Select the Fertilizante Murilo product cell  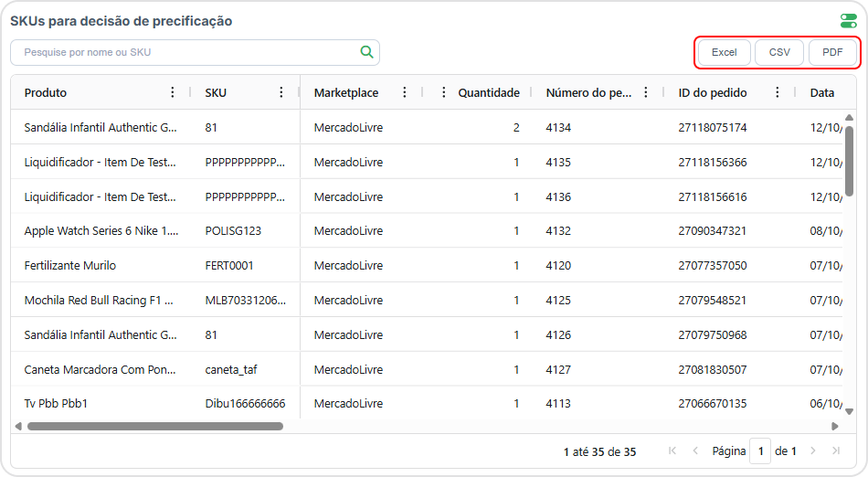(x=69, y=266)
